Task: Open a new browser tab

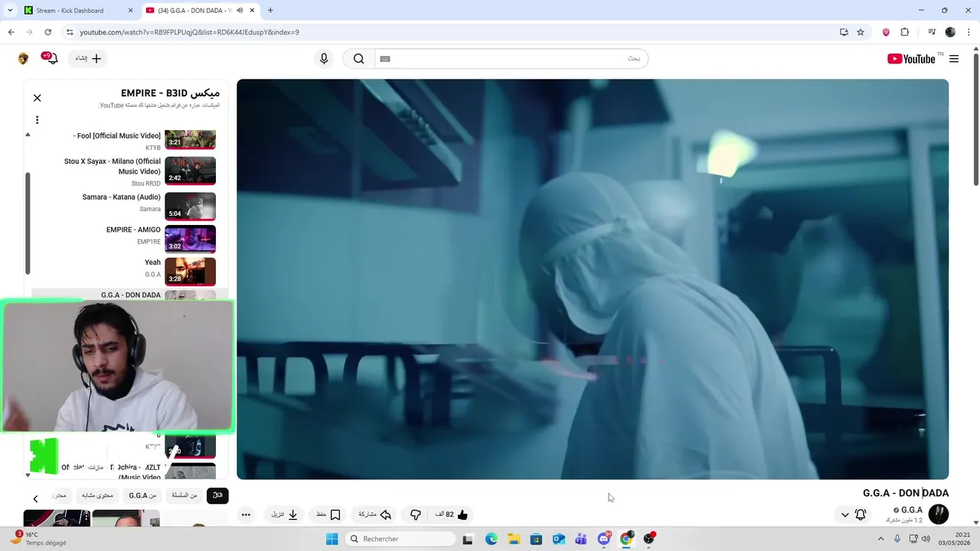Action: click(270, 11)
